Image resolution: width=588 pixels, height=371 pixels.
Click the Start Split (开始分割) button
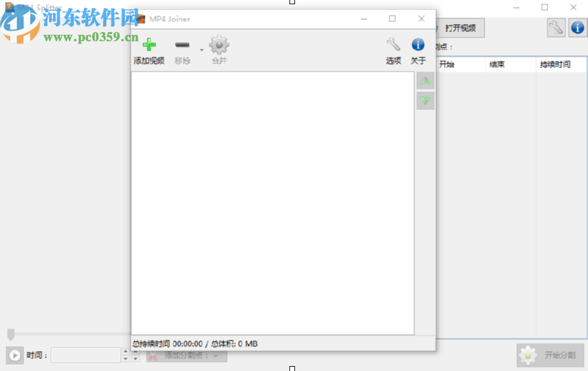coord(551,355)
